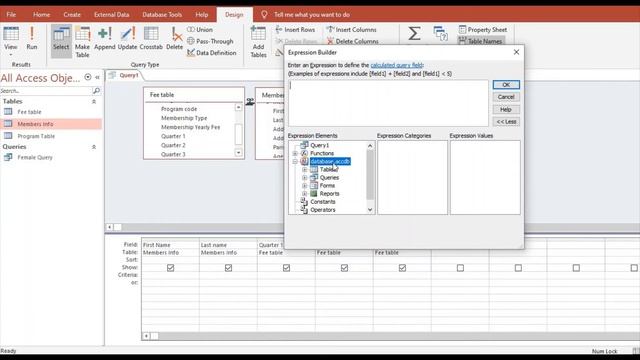Click the << Less button
Viewport: 640px width, 360px height.
pyautogui.click(x=506, y=122)
